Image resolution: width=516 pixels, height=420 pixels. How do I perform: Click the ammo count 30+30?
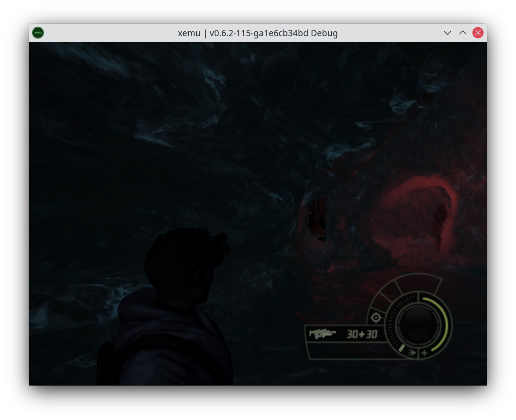tap(362, 335)
